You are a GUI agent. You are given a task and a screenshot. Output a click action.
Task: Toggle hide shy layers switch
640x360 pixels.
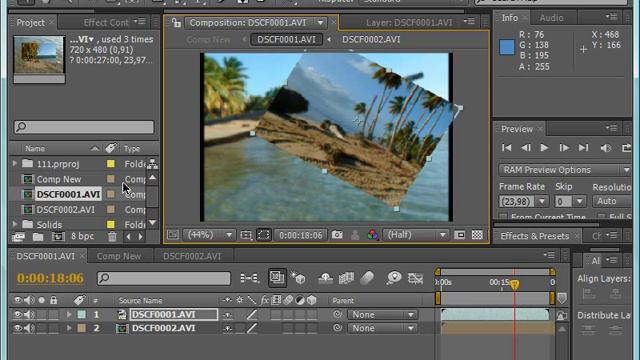click(x=325, y=278)
